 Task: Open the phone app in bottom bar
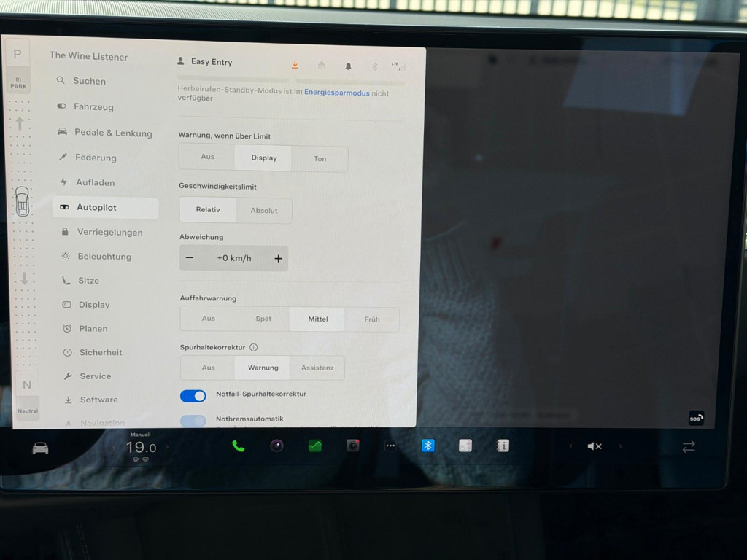pos(238,446)
